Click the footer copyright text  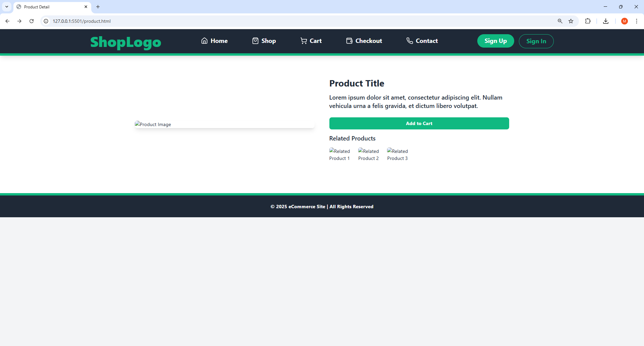322,207
